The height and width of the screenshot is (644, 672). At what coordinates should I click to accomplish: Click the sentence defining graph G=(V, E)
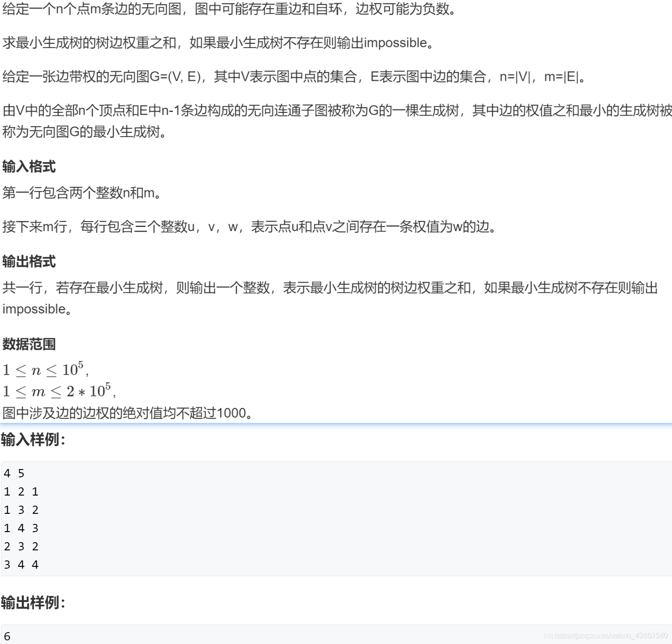tap(294, 76)
